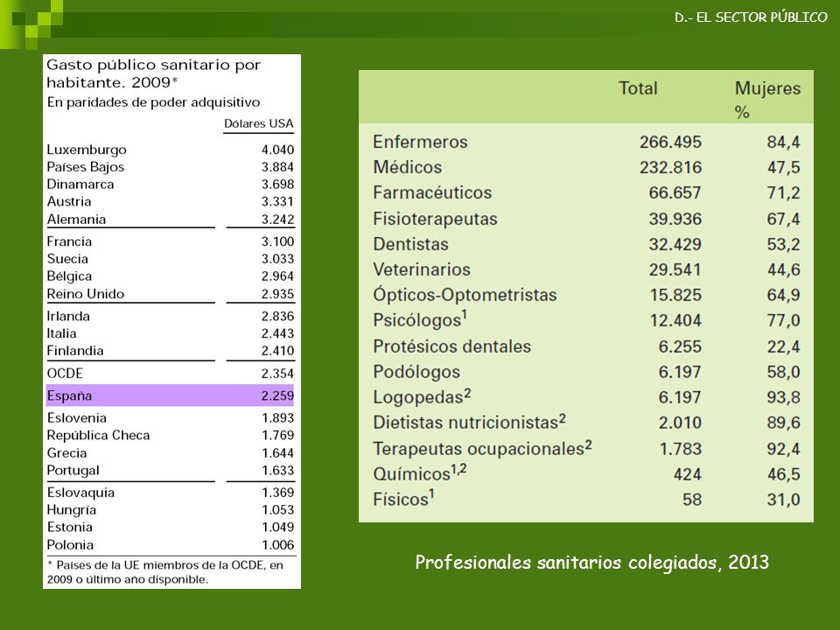840x630 pixels.
Task: Click the 'Reino Unido' row label
Action: point(86,294)
